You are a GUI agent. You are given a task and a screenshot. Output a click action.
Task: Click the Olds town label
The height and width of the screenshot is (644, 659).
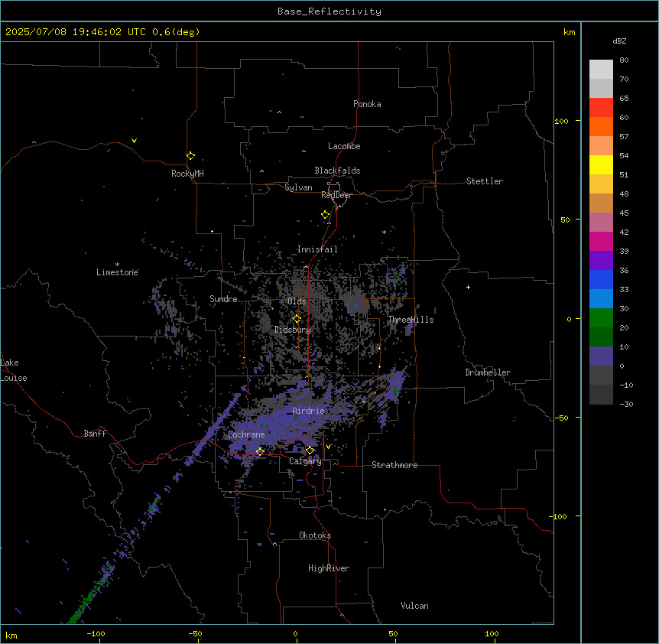[297, 301]
